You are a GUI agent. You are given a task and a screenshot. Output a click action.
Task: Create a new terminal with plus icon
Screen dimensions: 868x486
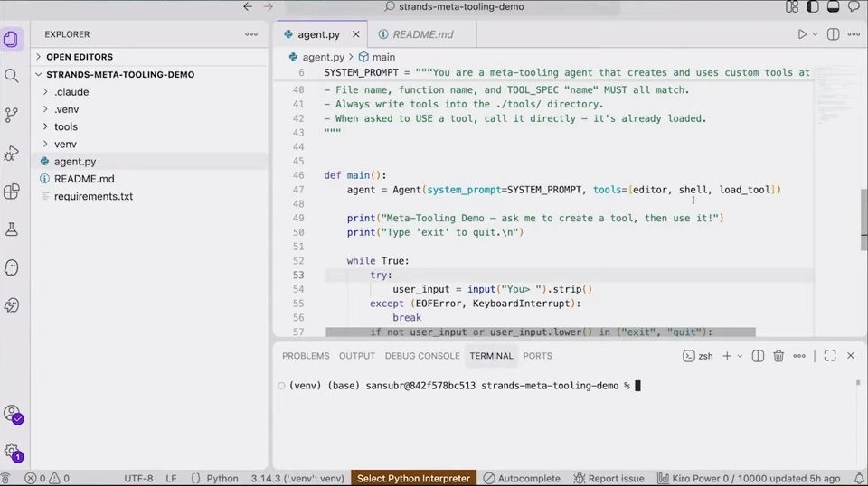727,356
